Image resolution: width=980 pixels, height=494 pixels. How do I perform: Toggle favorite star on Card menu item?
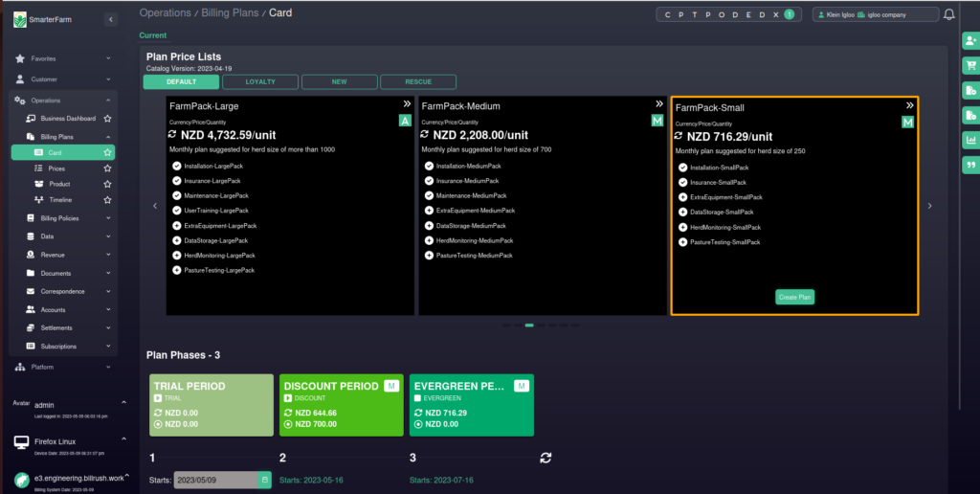tap(107, 152)
